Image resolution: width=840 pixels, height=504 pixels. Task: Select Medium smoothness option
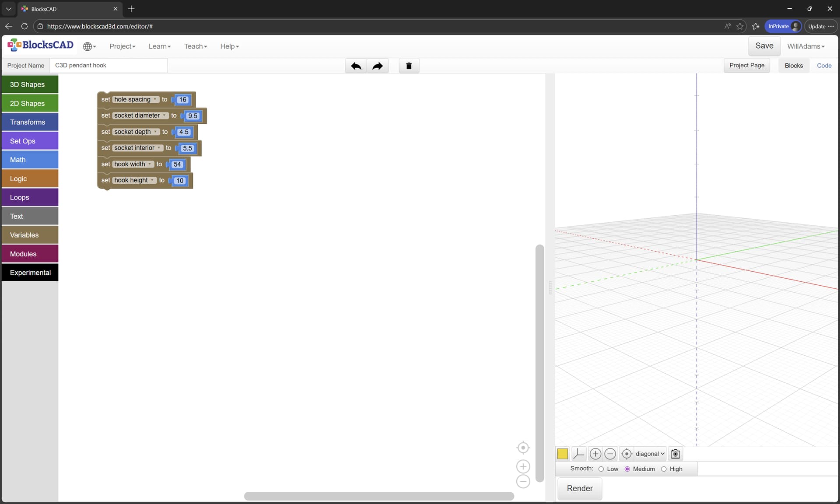pos(627,469)
